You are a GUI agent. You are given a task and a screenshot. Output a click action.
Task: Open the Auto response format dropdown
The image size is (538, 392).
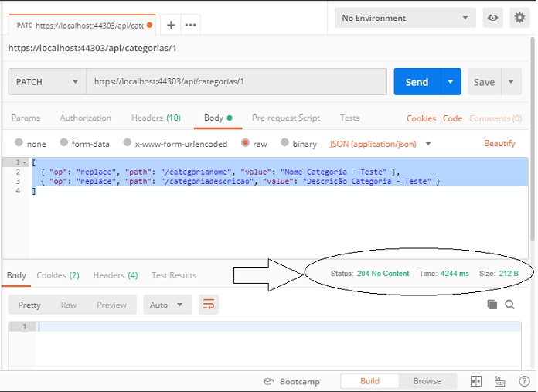point(167,305)
